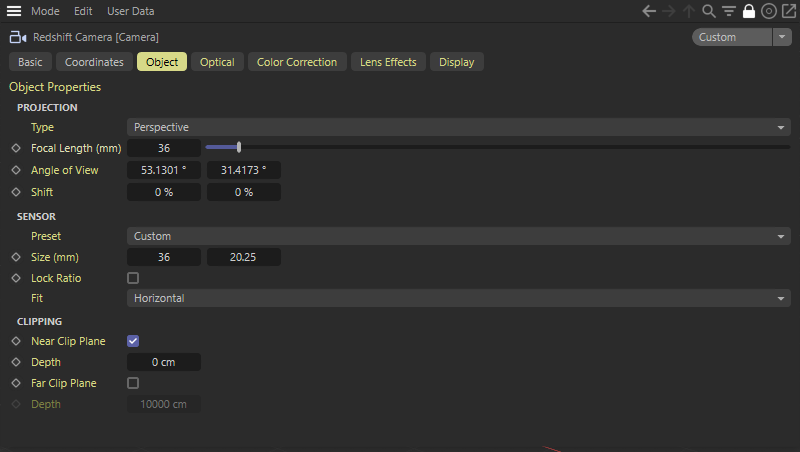Click the Focal Length value field 36
Screen dimensions: 800x452
click(x=164, y=148)
